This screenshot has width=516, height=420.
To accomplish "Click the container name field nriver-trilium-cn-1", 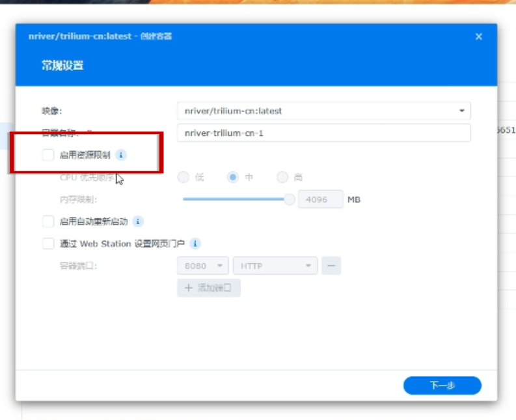I will point(323,133).
